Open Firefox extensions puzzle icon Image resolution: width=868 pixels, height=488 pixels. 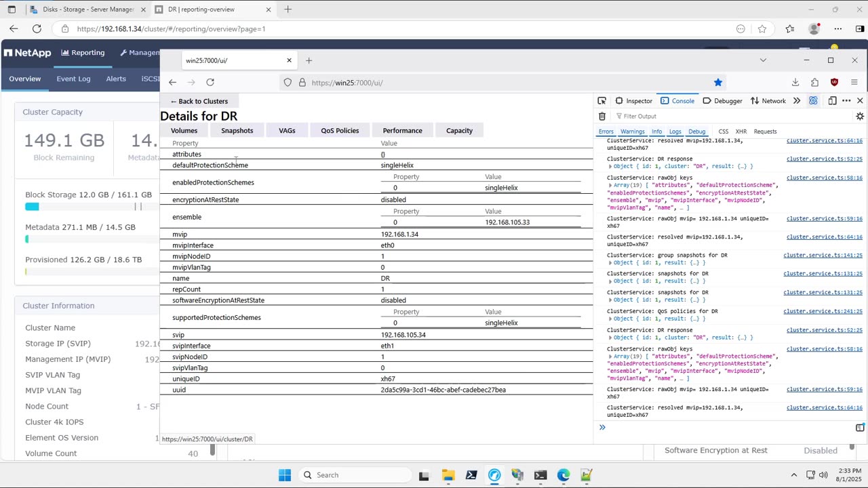coord(814,82)
